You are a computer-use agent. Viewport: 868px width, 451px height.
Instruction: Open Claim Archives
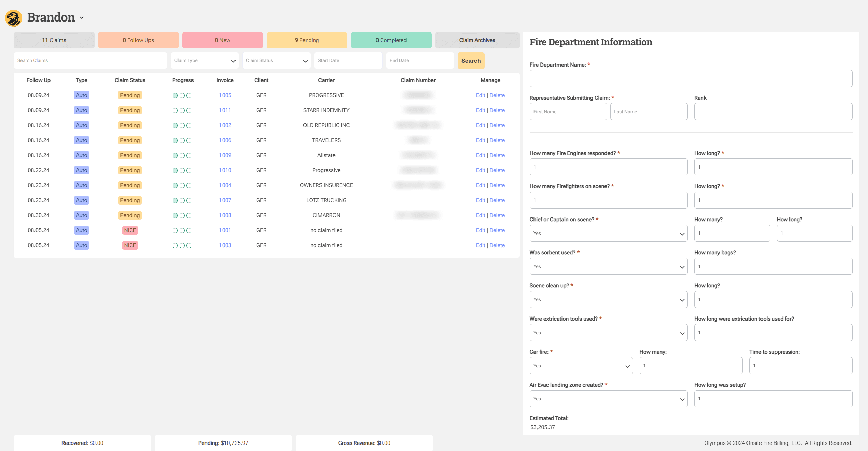point(477,40)
